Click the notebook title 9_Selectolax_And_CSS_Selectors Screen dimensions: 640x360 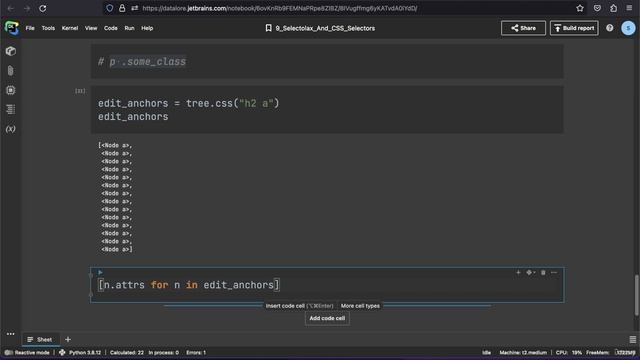pos(325,28)
